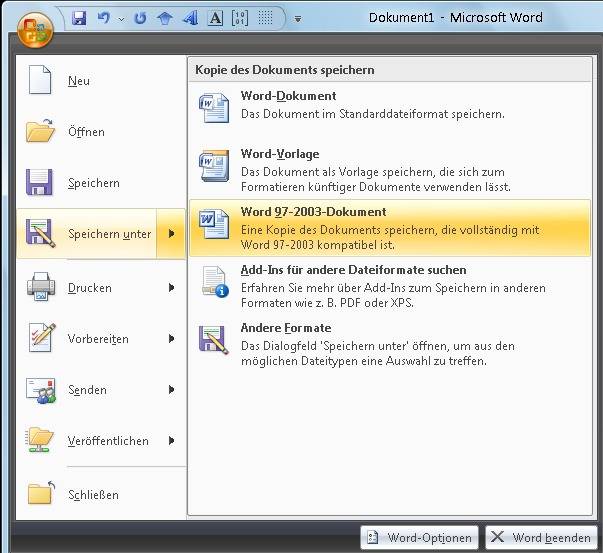The width and height of the screenshot is (603, 553).
Task: Click the circular Redo/Repeat icon
Action: pyautogui.click(x=140, y=18)
